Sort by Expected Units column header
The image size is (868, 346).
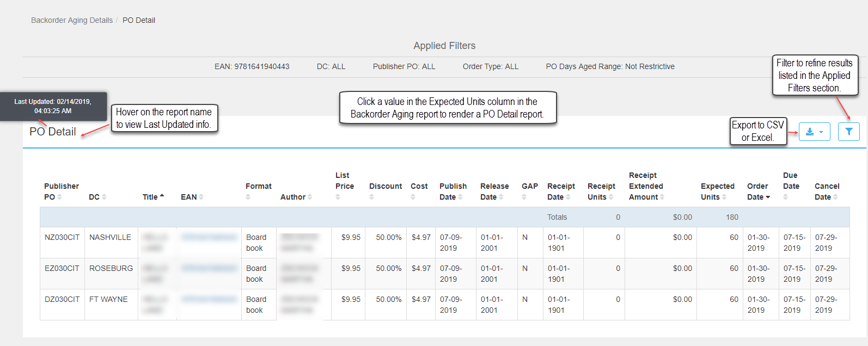[x=718, y=191]
